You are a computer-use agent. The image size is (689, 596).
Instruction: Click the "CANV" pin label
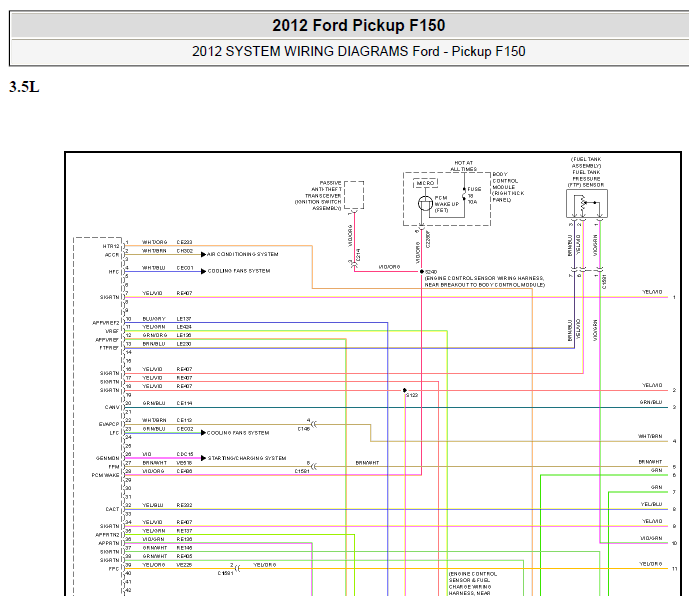coord(112,407)
